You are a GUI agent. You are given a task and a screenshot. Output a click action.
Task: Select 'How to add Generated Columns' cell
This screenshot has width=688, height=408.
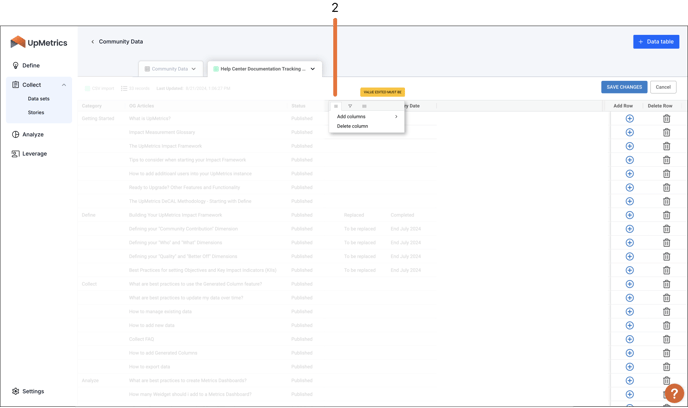163,353
